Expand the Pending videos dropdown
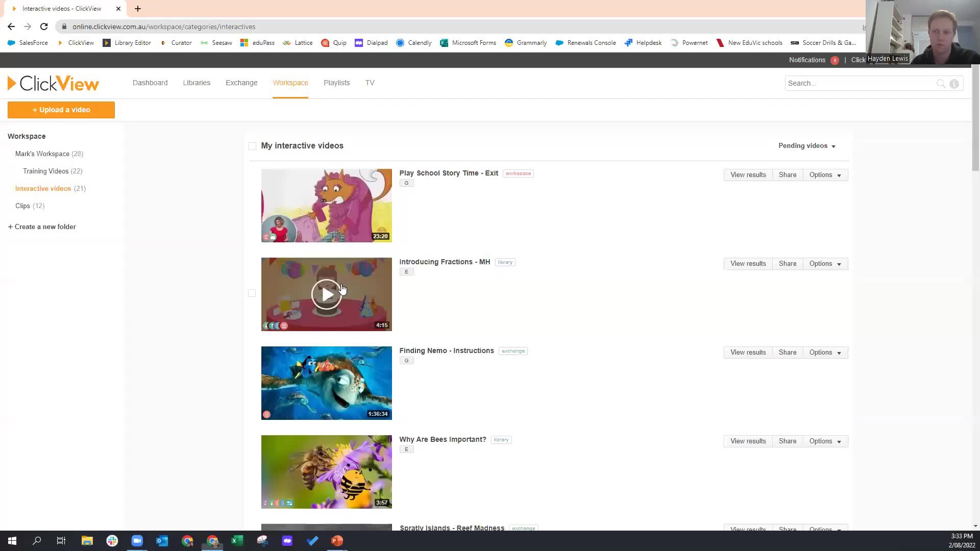 [x=807, y=146]
